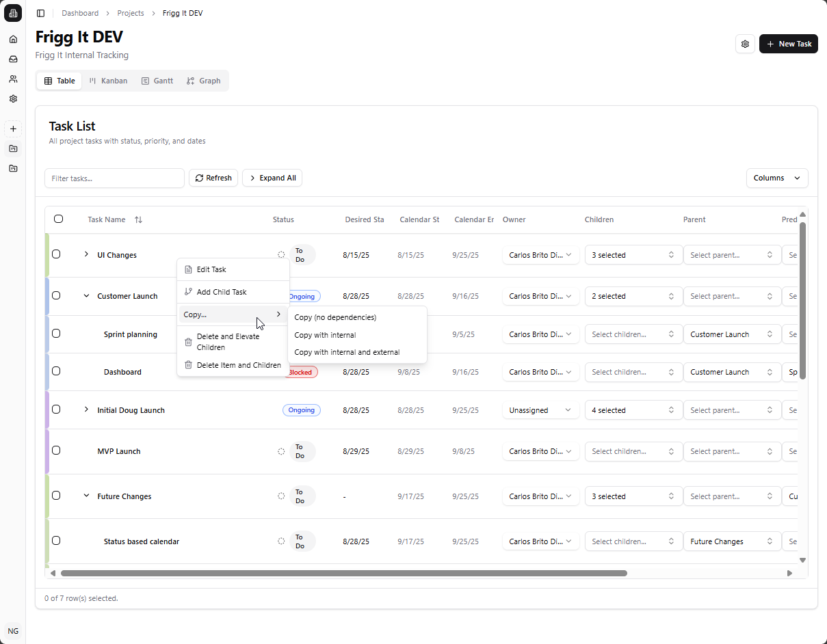Check the Future Changes row checkbox

(56, 495)
